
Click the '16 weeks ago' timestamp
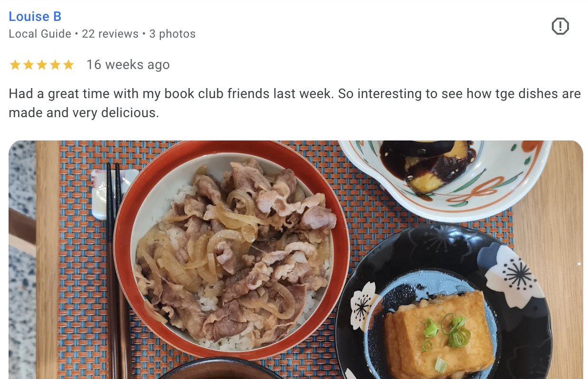[128, 65]
